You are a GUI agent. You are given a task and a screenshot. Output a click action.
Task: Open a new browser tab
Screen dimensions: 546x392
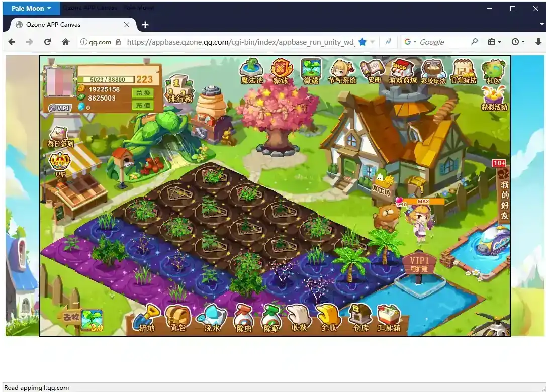click(145, 25)
